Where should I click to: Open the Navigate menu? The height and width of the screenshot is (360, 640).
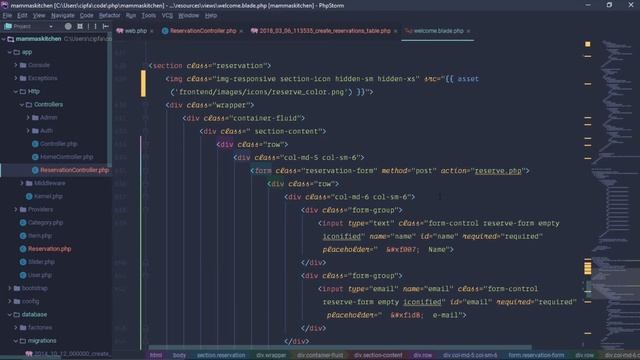(62, 16)
